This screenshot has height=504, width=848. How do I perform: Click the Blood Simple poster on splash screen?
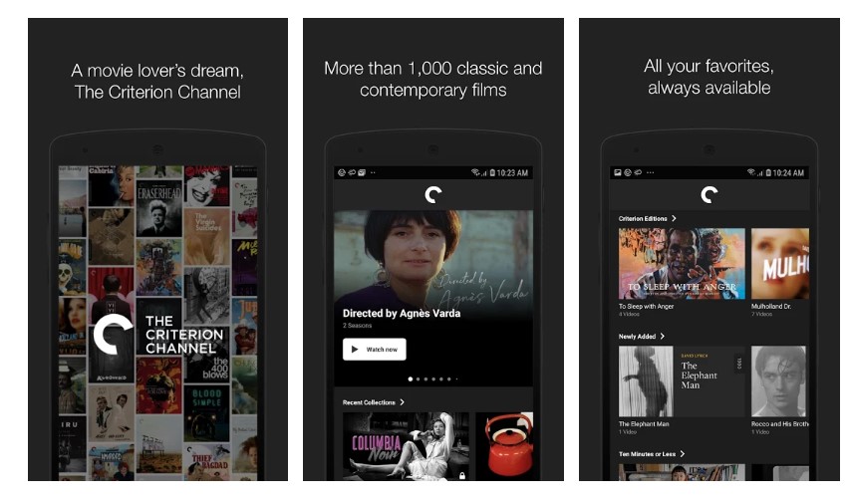tap(206, 412)
